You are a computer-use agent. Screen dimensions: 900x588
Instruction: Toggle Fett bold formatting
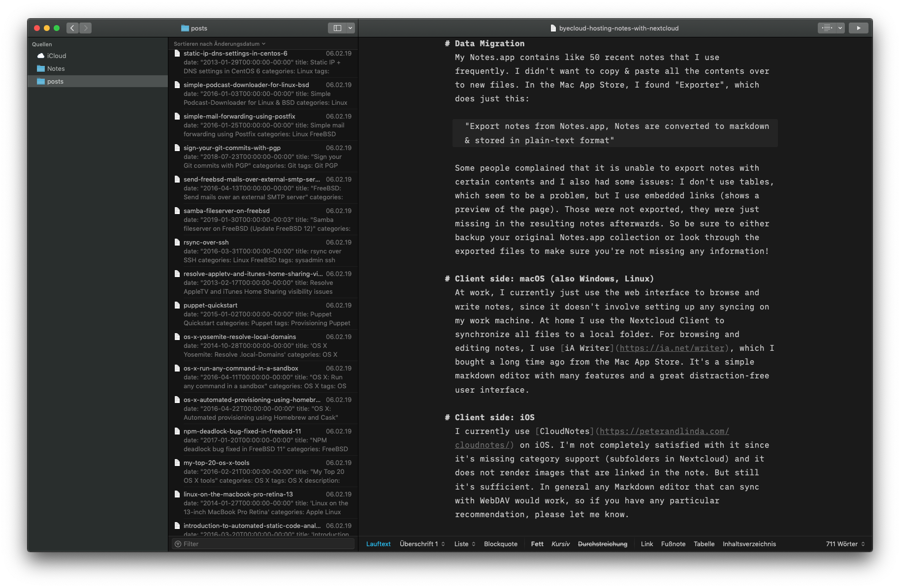coord(537,544)
